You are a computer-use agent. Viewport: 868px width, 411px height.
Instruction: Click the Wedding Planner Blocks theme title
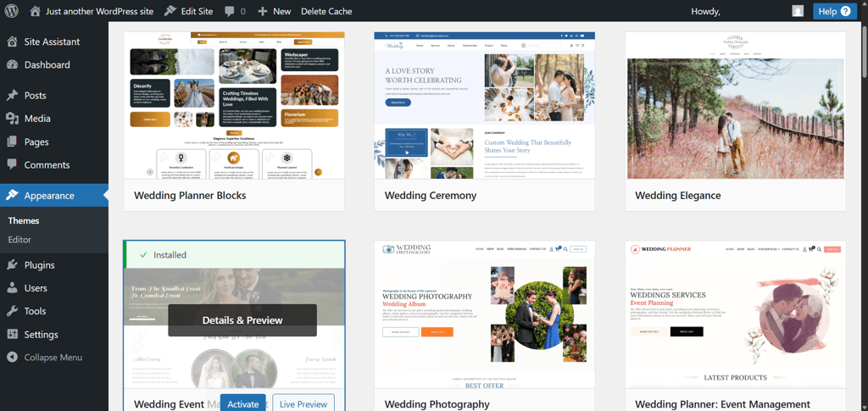pos(190,195)
